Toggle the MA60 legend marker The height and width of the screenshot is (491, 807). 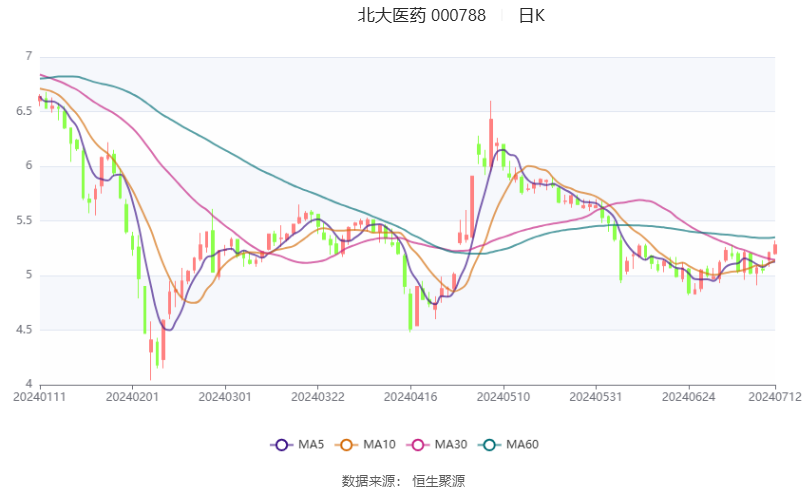click(x=489, y=445)
